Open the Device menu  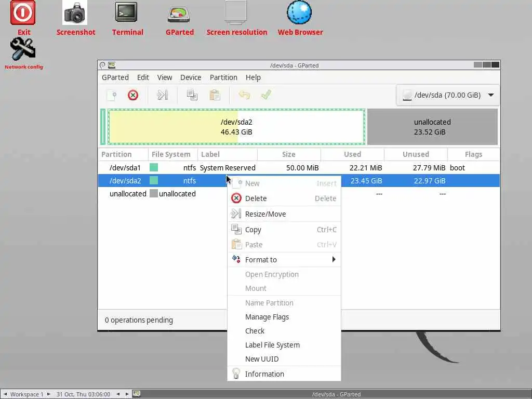(x=191, y=77)
